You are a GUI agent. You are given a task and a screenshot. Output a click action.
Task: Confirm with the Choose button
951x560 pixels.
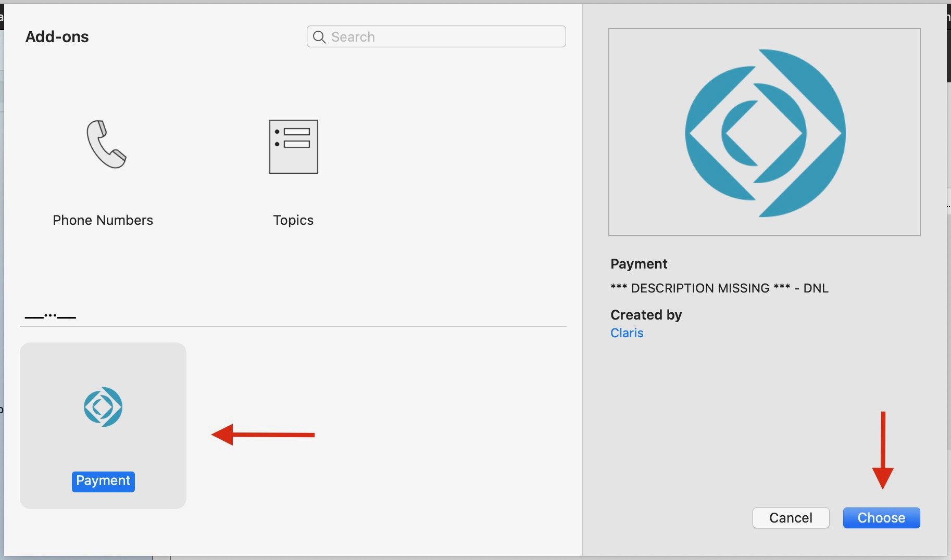point(881,518)
